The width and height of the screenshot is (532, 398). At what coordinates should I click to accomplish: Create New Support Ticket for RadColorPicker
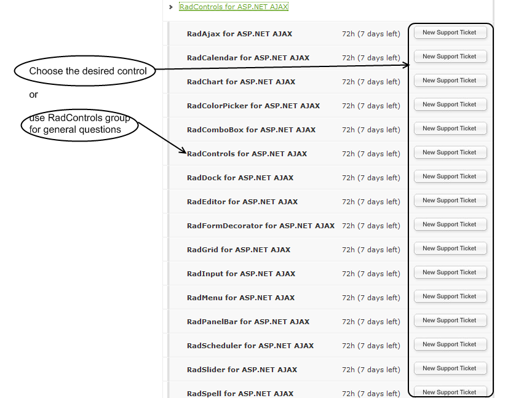(x=450, y=105)
